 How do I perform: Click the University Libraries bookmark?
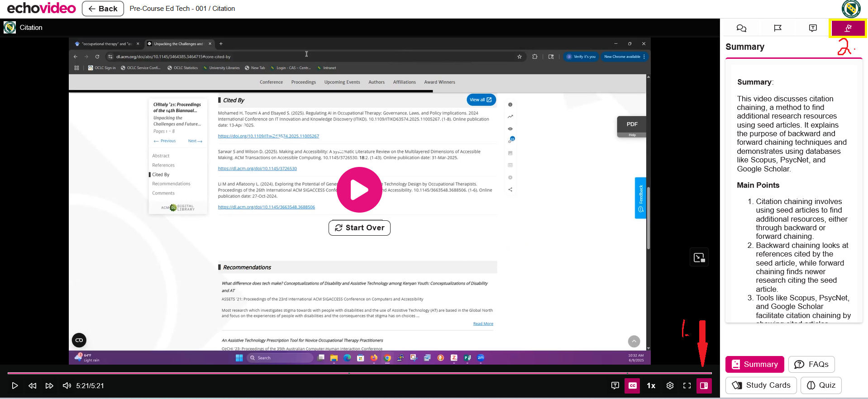tap(221, 68)
